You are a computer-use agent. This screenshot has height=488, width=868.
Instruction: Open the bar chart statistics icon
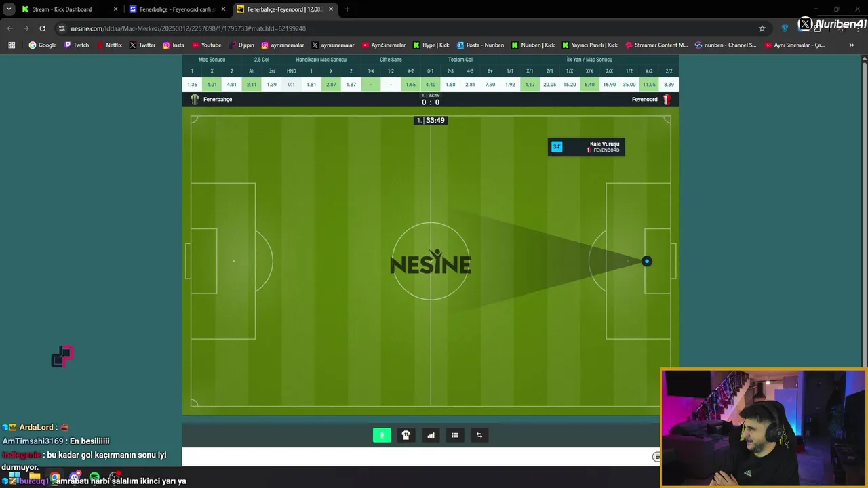[431, 435]
